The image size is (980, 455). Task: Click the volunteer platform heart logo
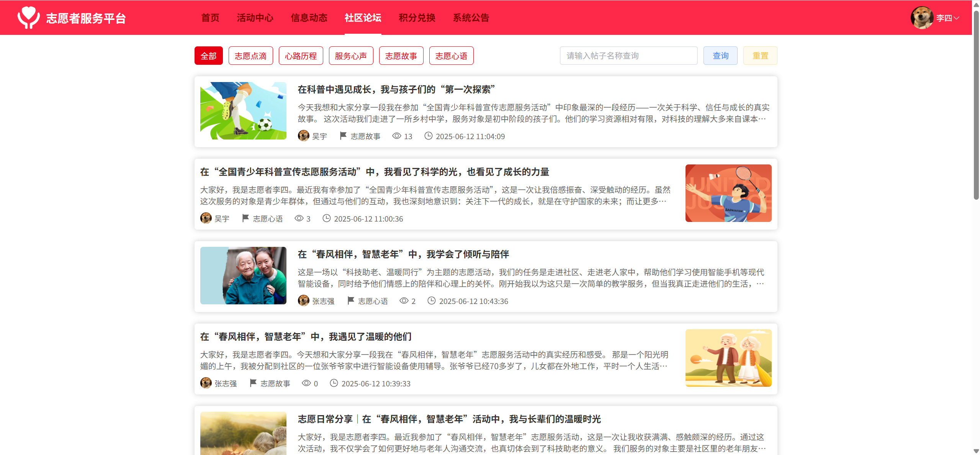[x=28, y=18]
